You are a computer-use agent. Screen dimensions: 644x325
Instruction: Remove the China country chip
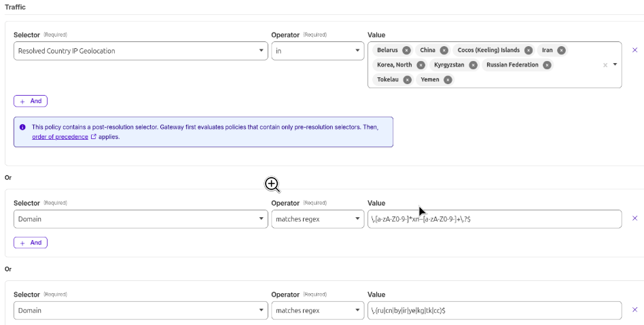[444, 50]
